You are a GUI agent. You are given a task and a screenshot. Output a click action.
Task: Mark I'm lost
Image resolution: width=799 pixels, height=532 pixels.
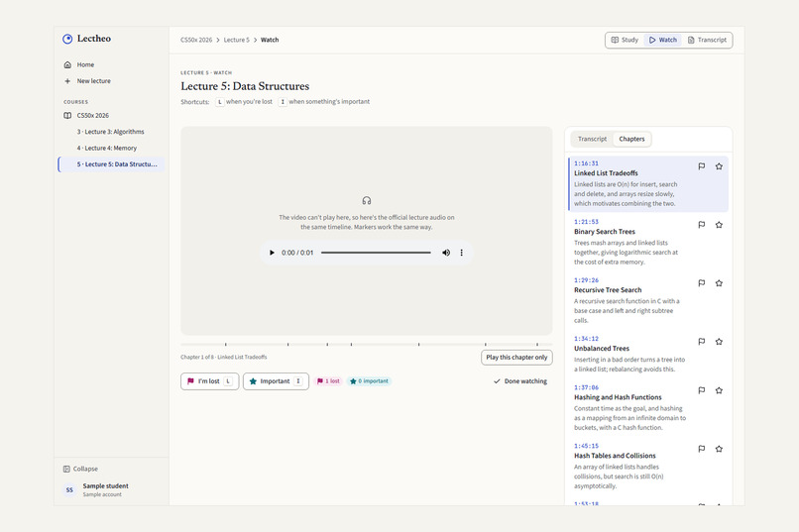click(209, 381)
